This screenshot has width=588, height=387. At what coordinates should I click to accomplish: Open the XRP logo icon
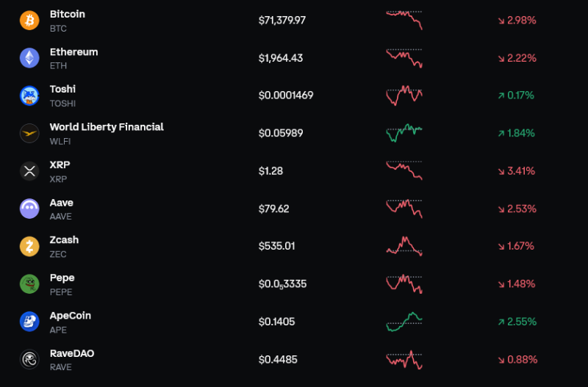pos(29,171)
